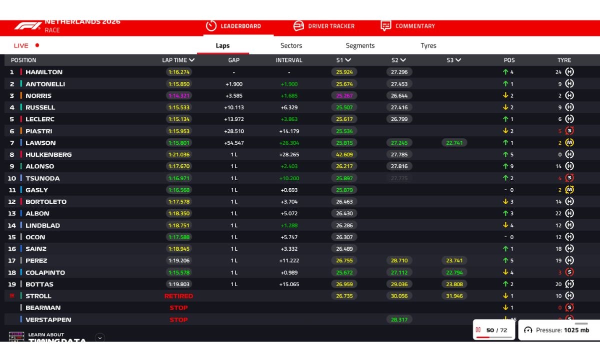Click Perez's S2 time 28.710
Image resolution: width=600 pixels, height=364 pixels.
(399, 260)
